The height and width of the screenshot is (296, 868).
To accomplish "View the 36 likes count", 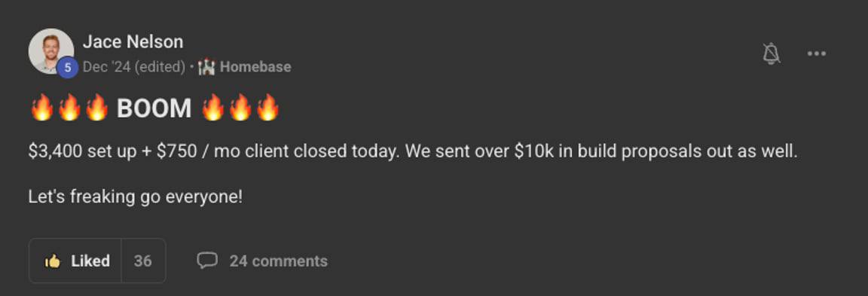I will click(x=143, y=261).
